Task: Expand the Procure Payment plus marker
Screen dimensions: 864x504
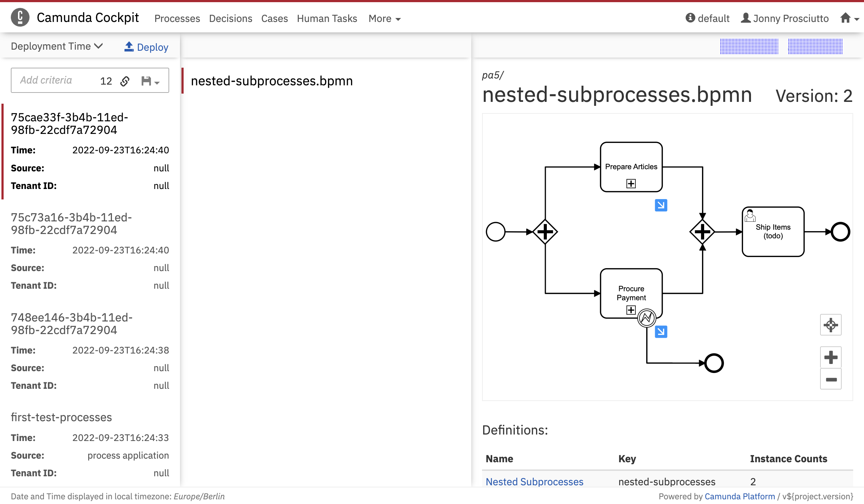Action: (x=631, y=310)
